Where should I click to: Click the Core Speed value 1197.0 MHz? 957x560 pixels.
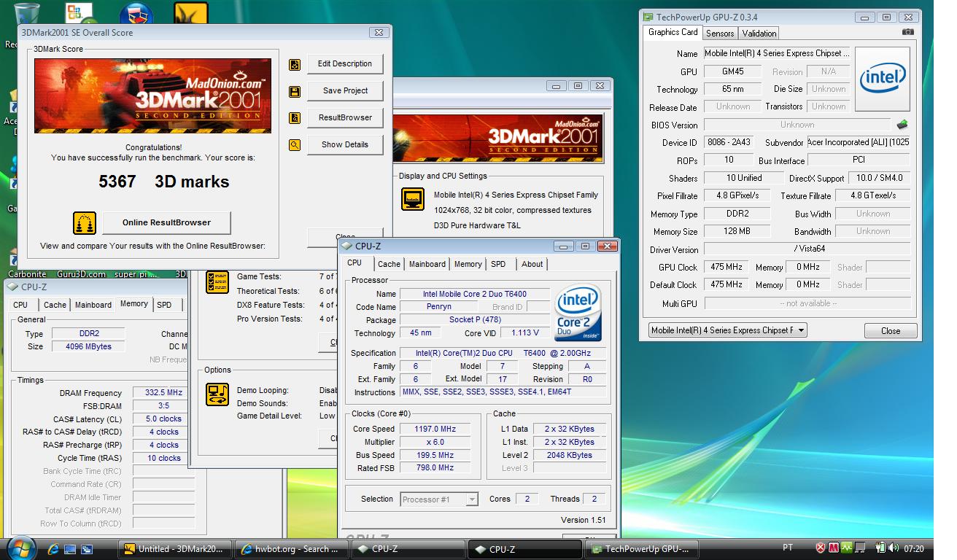coord(435,429)
